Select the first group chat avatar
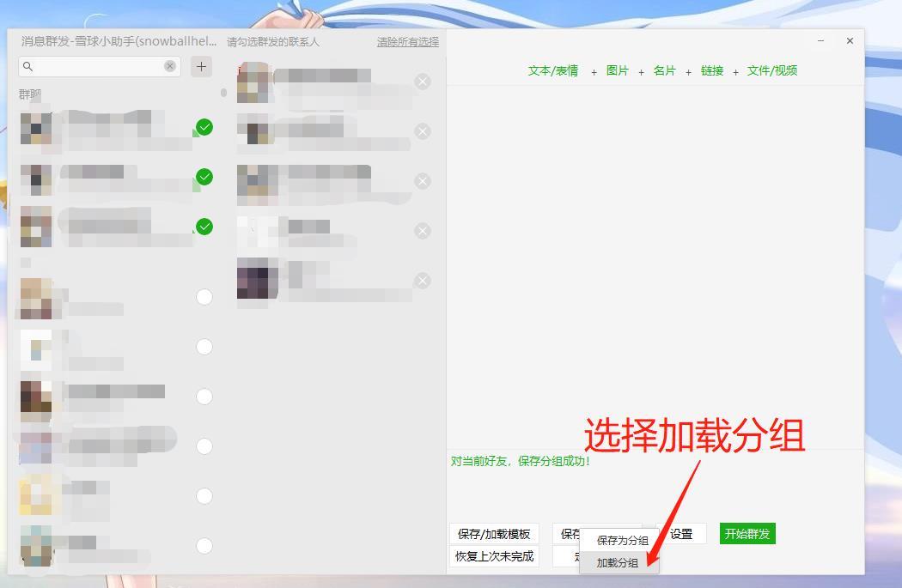The width and height of the screenshot is (902, 588). 36,128
